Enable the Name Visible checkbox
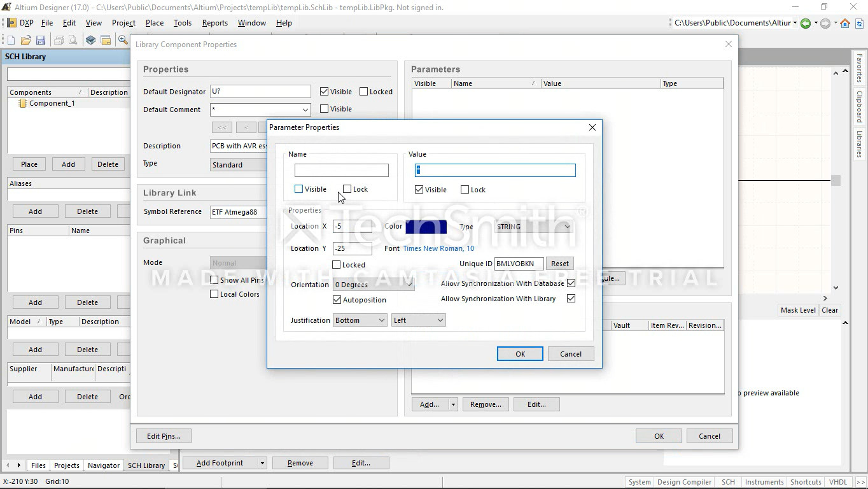The image size is (868, 489). (298, 189)
